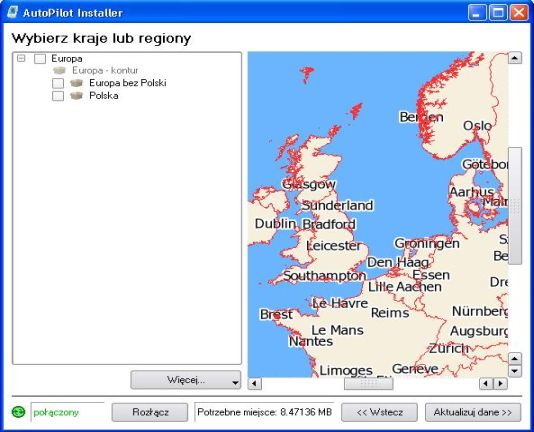The height and width of the screenshot is (432, 534).
Task: Click the Brest map label
Action: (276, 314)
